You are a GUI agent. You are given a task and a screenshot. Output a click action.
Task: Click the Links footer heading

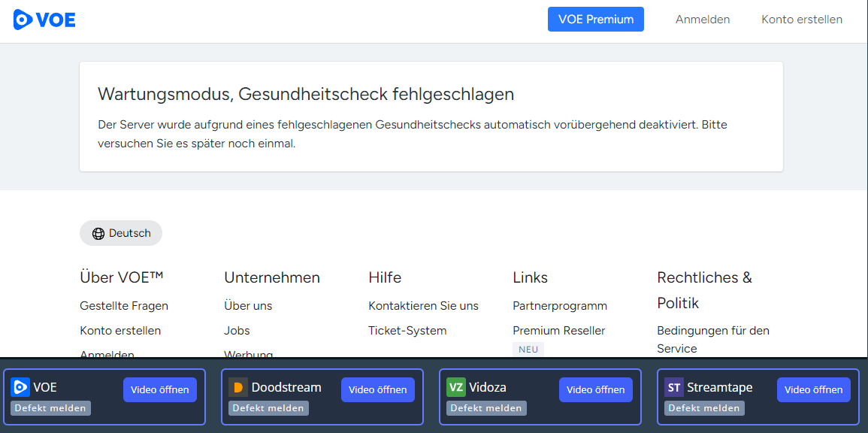pyautogui.click(x=531, y=277)
